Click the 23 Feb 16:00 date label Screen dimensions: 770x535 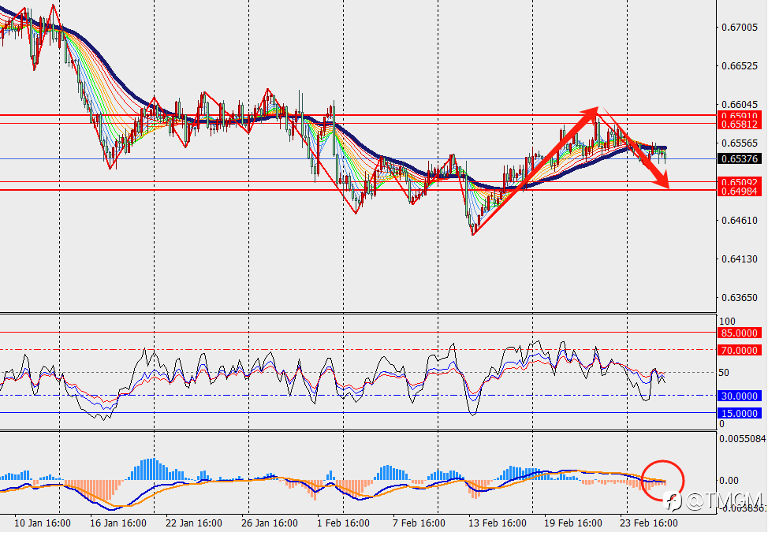pyautogui.click(x=648, y=523)
